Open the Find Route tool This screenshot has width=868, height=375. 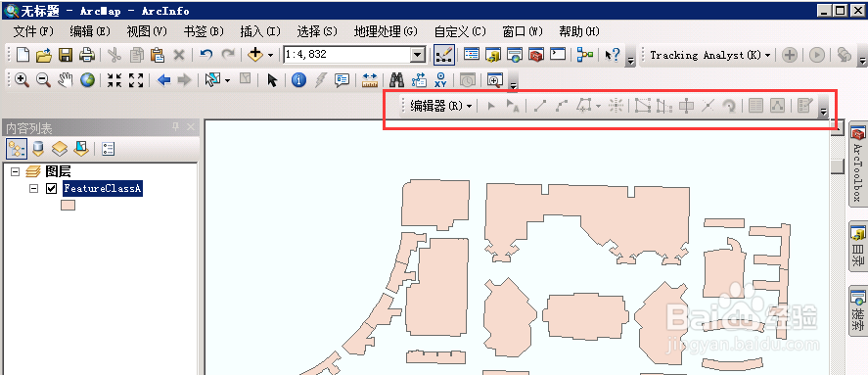[419, 80]
